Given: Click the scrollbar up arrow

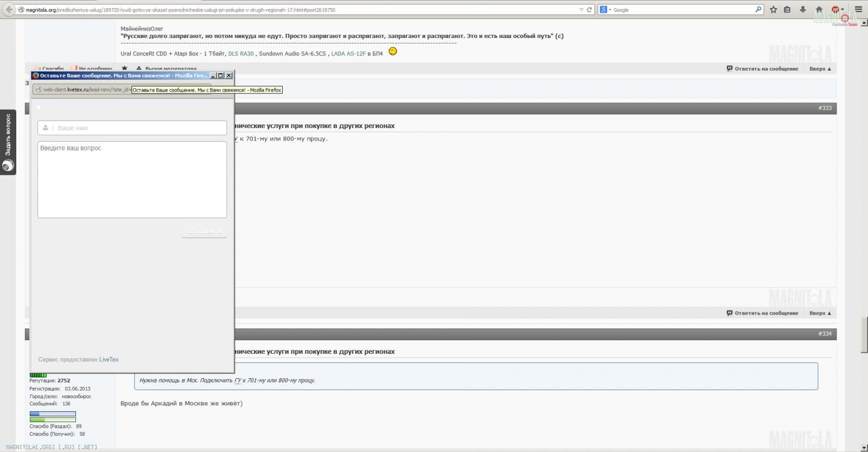Looking at the screenshot, I should click(x=864, y=23).
